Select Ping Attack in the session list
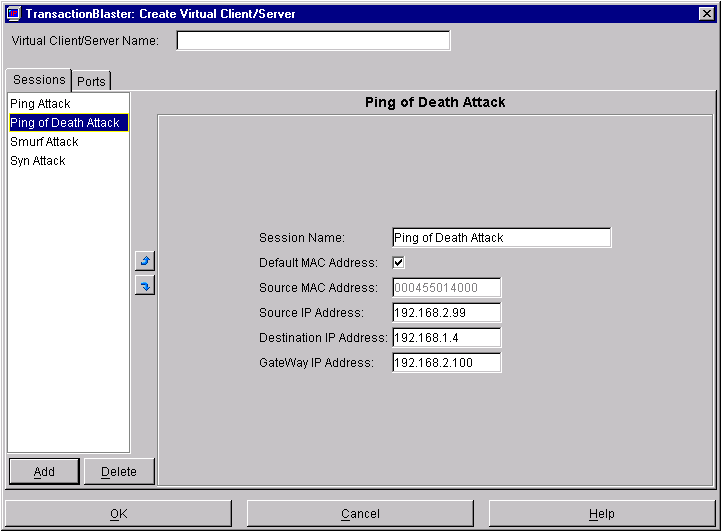722x532 pixels. coord(68,104)
